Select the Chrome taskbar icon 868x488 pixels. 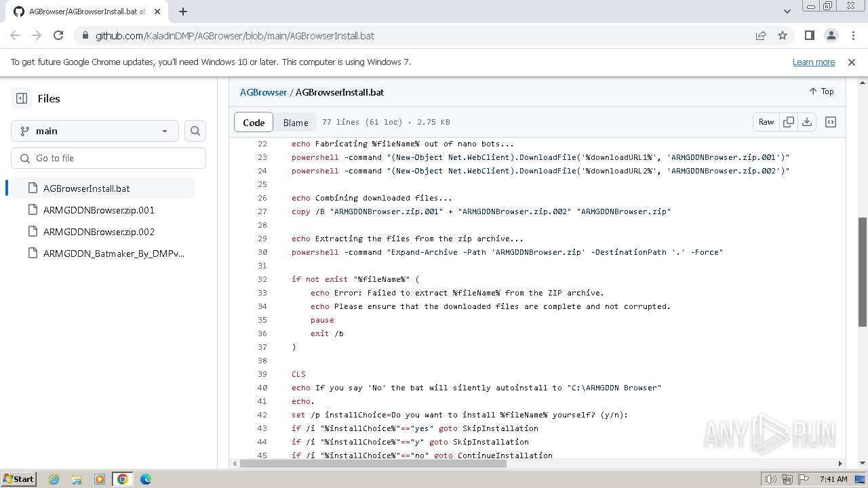(x=123, y=479)
